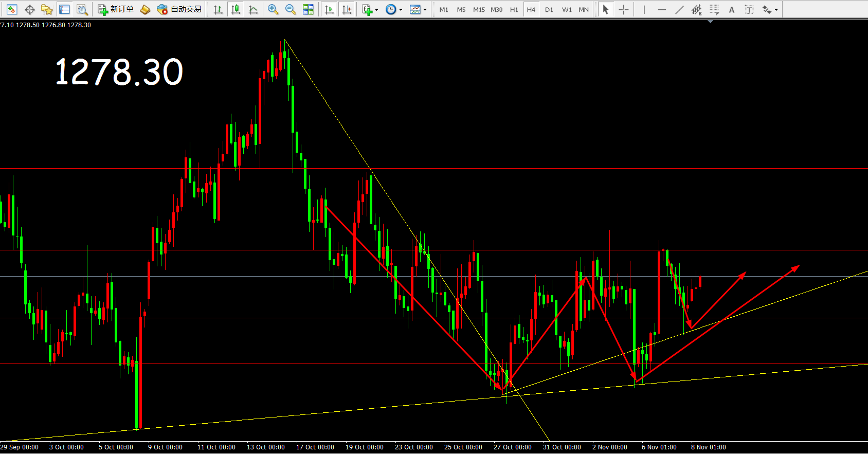Switch chart to candlestick style
The width and height of the screenshot is (868, 454).
click(236, 9)
